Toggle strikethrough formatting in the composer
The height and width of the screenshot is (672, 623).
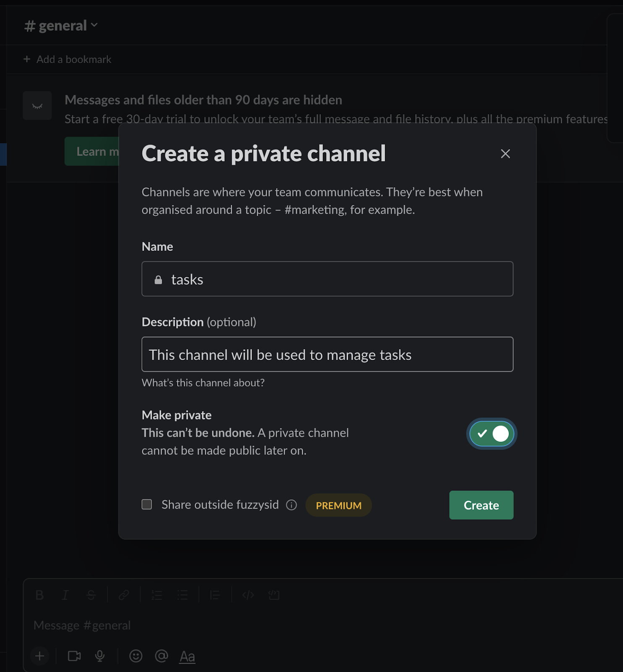coord(91,595)
